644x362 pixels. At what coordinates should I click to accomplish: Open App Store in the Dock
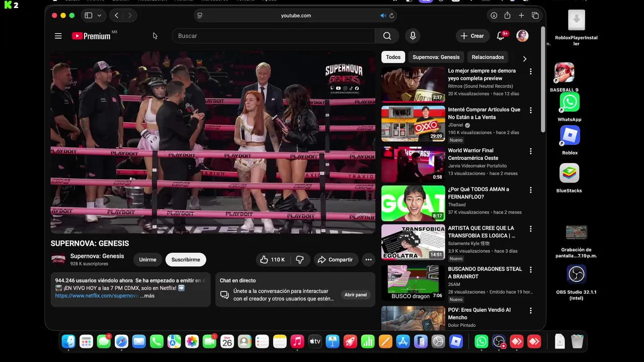pos(403,342)
